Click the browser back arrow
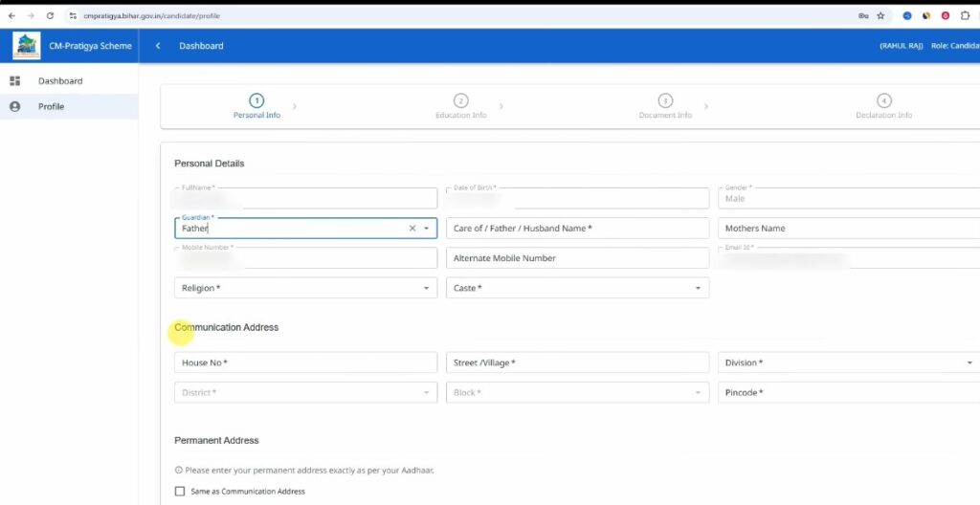 [11, 16]
